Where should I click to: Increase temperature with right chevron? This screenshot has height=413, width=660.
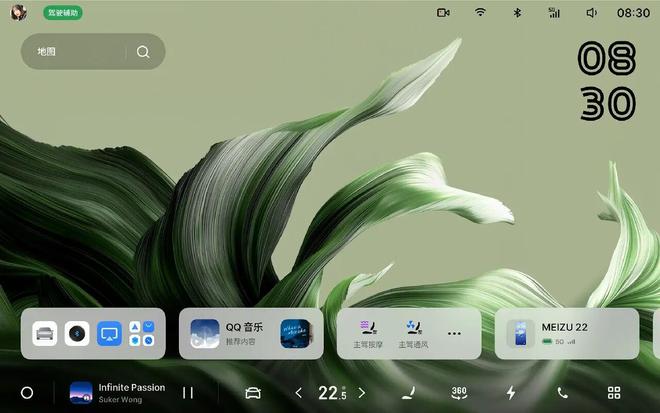(x=362, y=393)
